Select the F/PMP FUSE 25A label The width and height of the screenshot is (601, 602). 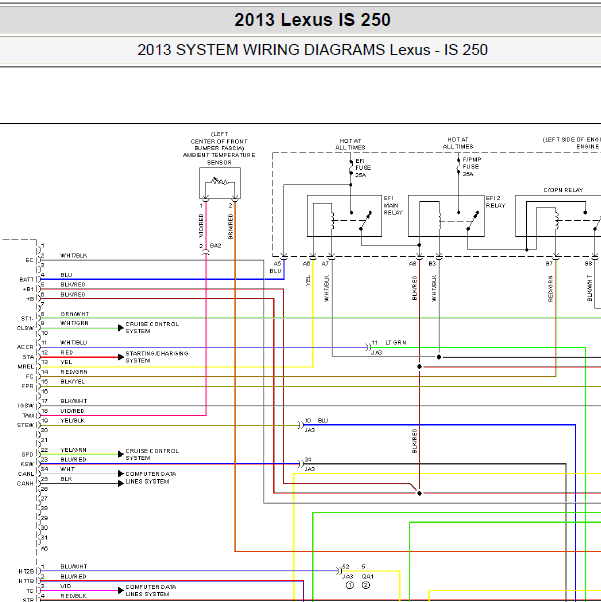pos(472,167)
